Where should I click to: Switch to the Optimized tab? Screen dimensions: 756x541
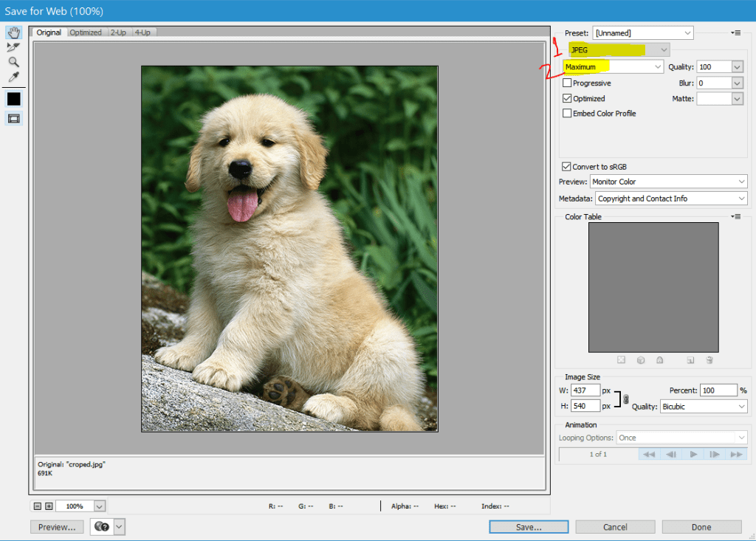(x=86, y=32)
